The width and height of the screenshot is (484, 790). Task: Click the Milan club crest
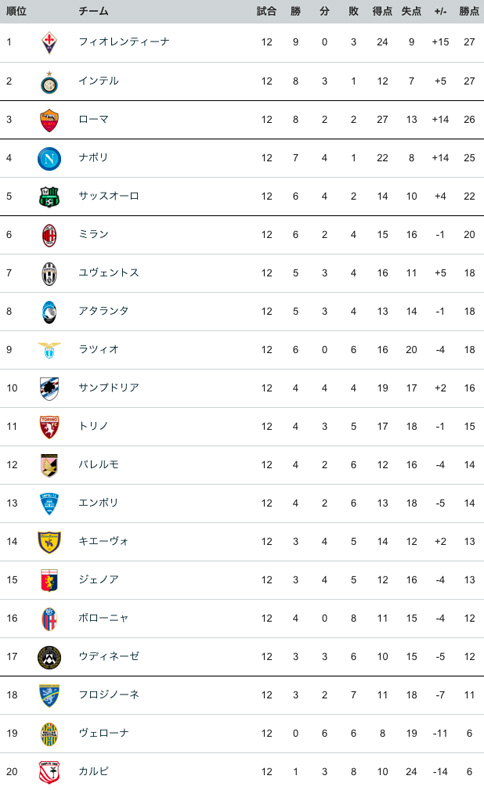point(49,235)
